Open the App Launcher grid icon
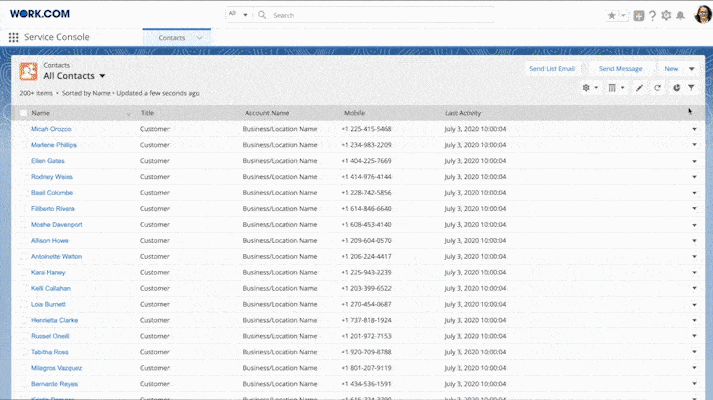Image resolution: width=713 pixels, height=400 pixels. pos(14,37)
